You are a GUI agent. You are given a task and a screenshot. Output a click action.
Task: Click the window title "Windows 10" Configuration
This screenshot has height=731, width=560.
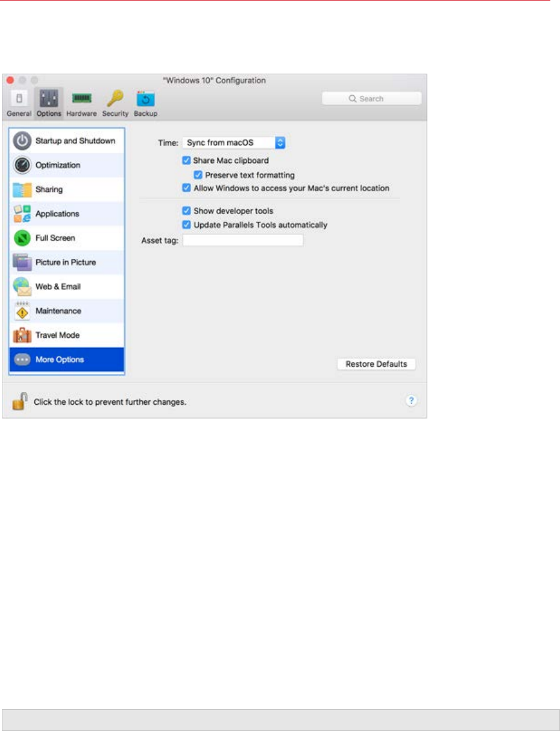point(215,80)
